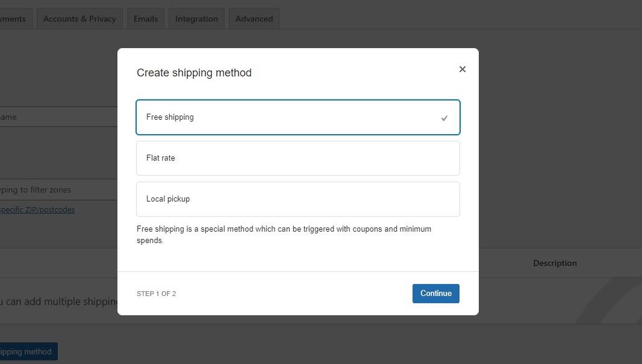Choose the Flat rate shipping option

click(x=298, y=158)
